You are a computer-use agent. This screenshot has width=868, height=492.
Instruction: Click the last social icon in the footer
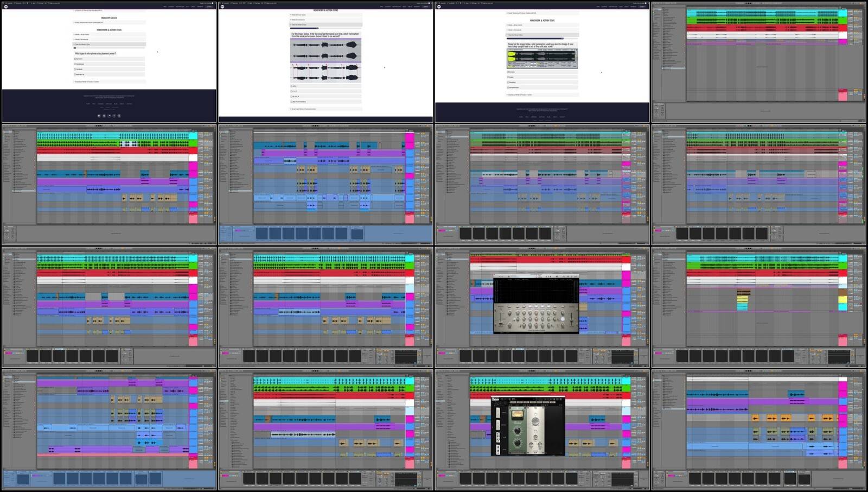coord(119,116)
